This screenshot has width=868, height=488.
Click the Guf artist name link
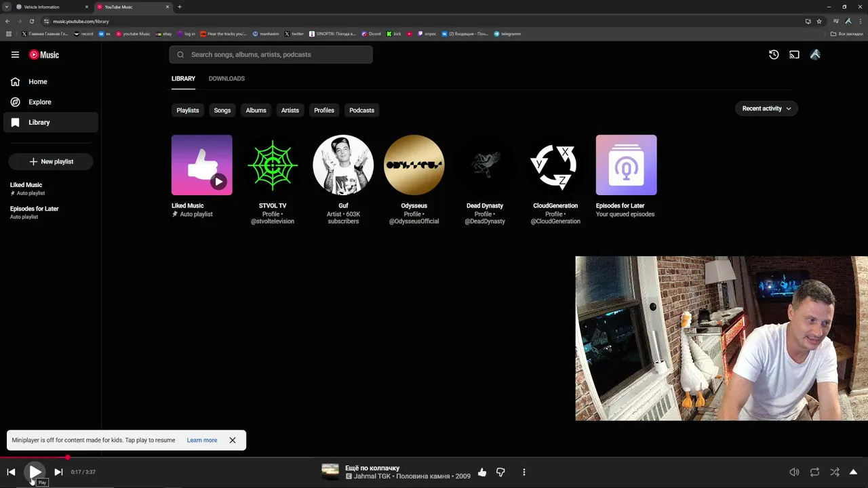click(343, 206)
